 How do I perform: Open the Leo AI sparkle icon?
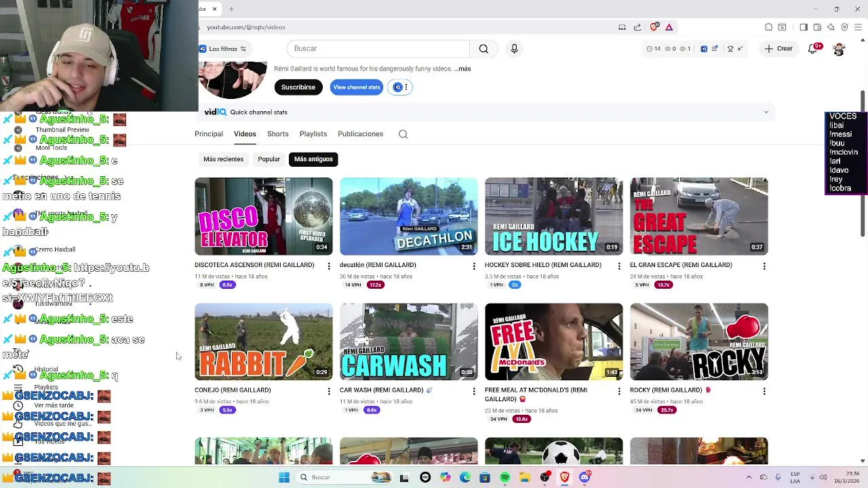pyautogui.click(x=831, y=27)
